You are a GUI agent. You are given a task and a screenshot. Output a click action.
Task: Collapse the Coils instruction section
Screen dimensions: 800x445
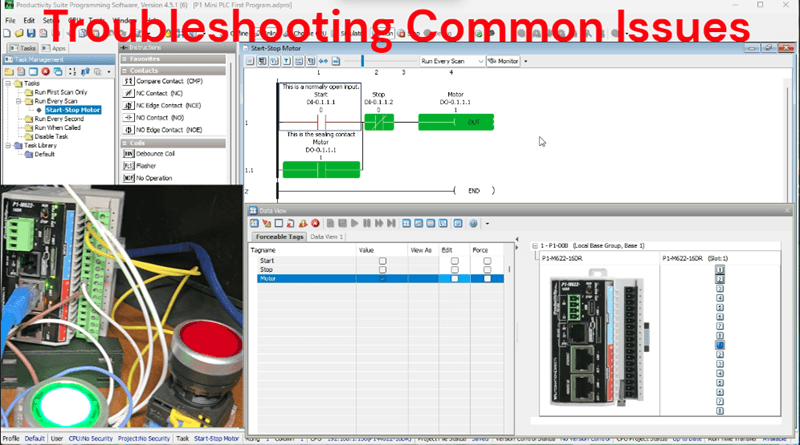click(124, 143)
